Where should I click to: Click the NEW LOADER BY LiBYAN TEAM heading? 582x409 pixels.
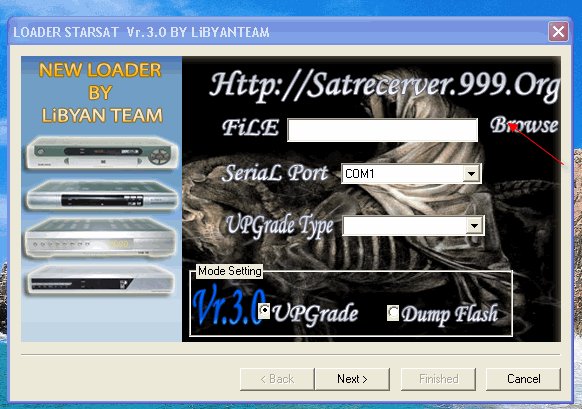click(101, 93)
